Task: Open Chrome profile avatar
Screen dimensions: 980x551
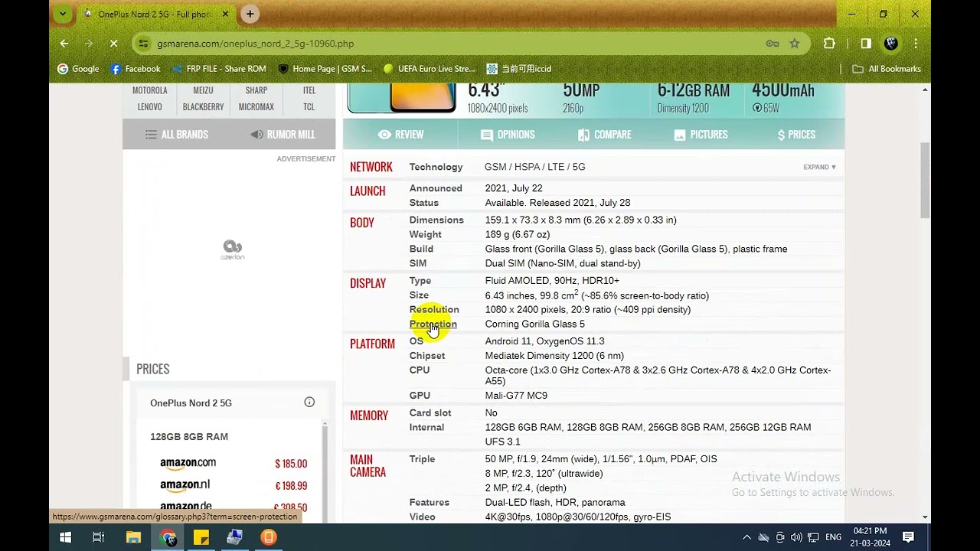Action: [x=890, y=44]
